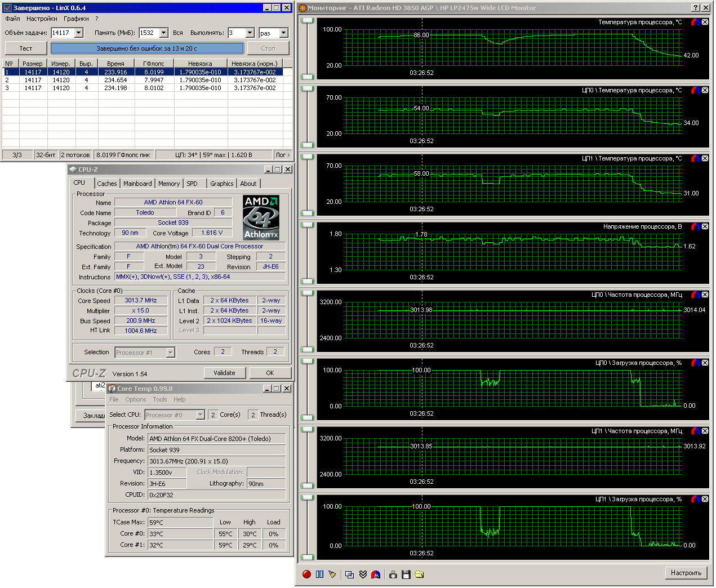
Task: Click magnet icon on ЦП0 Частота процессора graph
Action: tap(696, 295)
